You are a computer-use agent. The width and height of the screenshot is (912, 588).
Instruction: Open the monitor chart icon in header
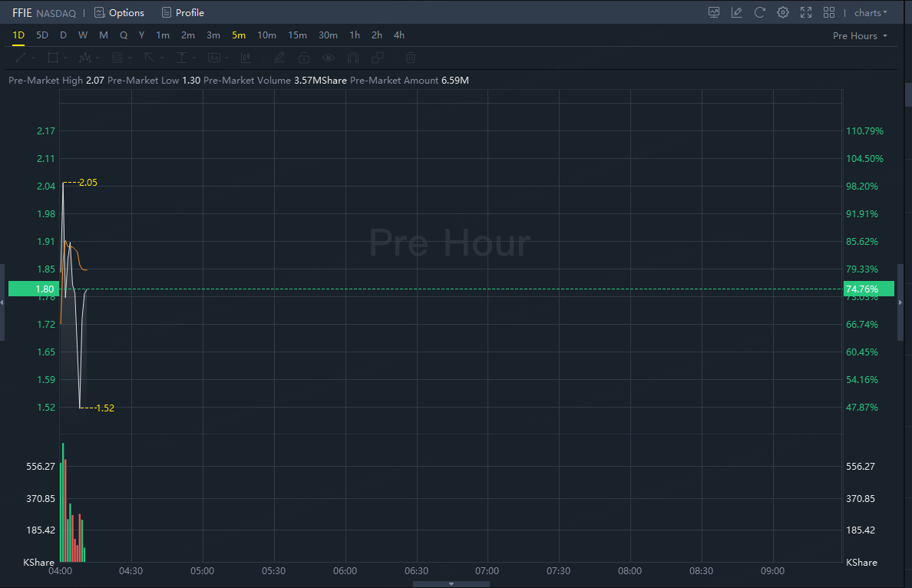(714, 12)
